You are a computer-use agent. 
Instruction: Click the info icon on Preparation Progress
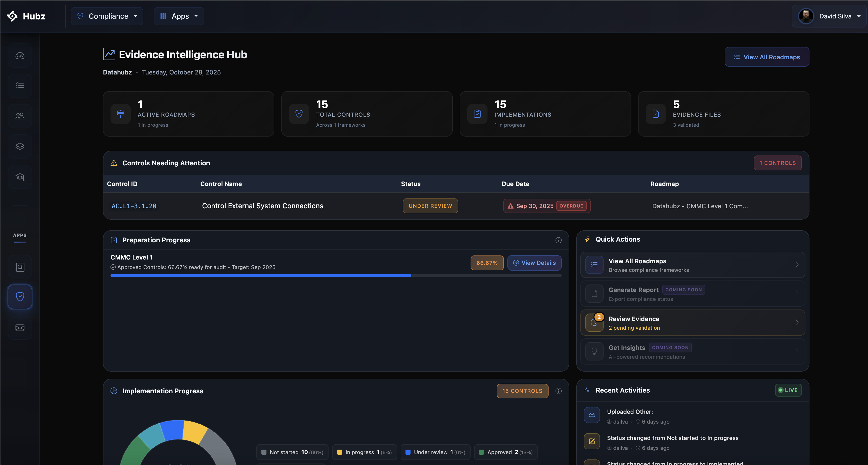click(558, 240)
